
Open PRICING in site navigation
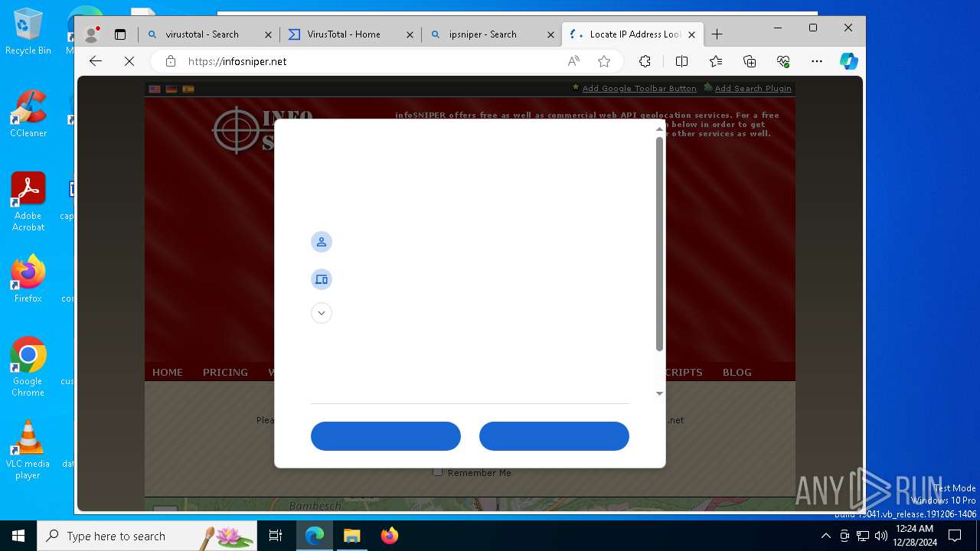click(x=225, y=373)
